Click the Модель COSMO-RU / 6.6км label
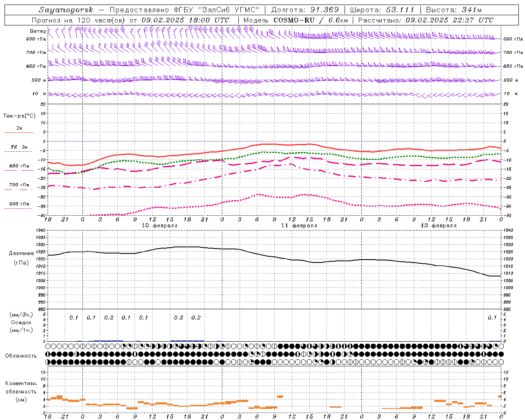 [x=295, y=20]
